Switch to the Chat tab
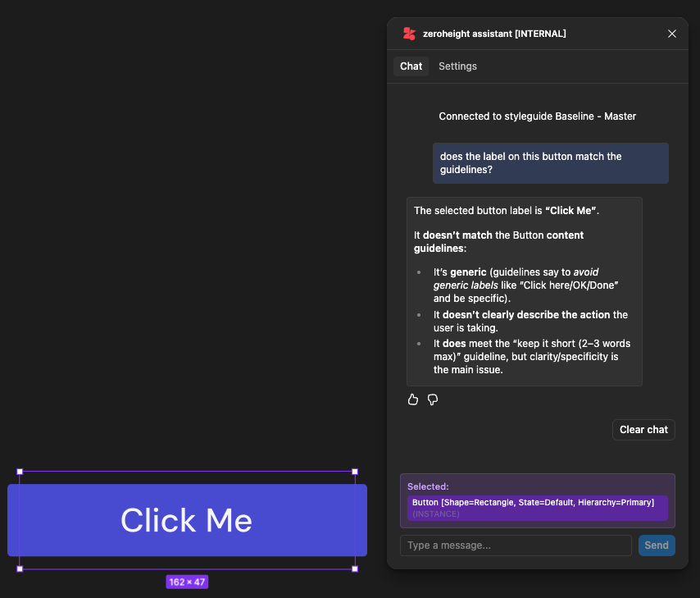Screen dimensions: 700x598 [x=411, y=66]
